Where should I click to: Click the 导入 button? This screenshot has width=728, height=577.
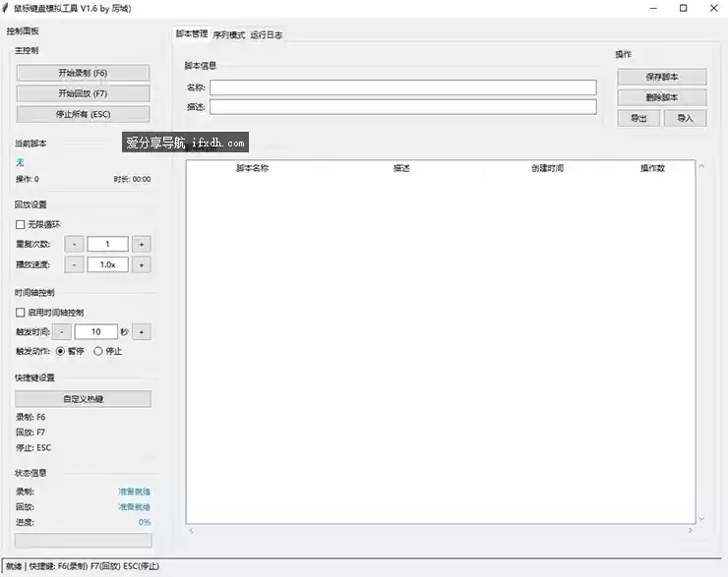coord(685,118)
